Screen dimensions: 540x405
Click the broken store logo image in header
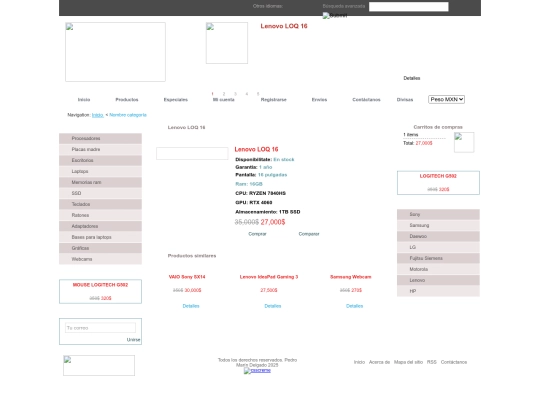tap(115, 52)
